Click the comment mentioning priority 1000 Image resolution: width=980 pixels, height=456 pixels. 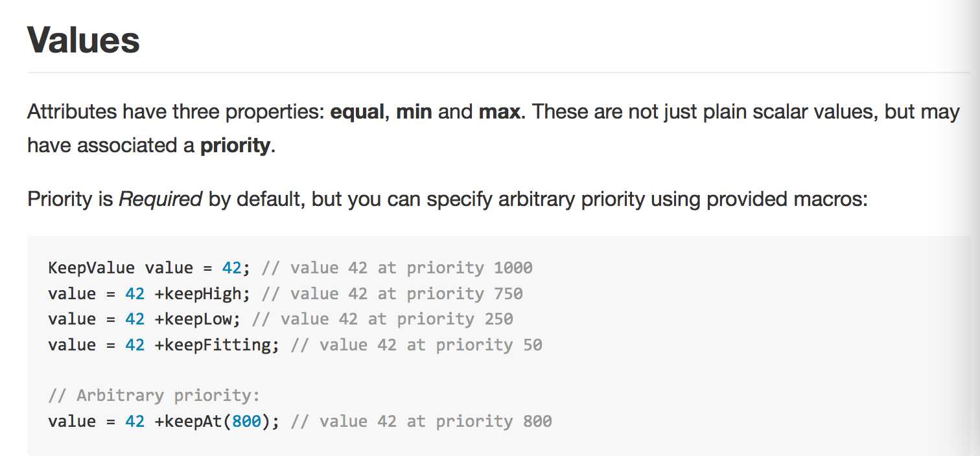tap(397, 268)
